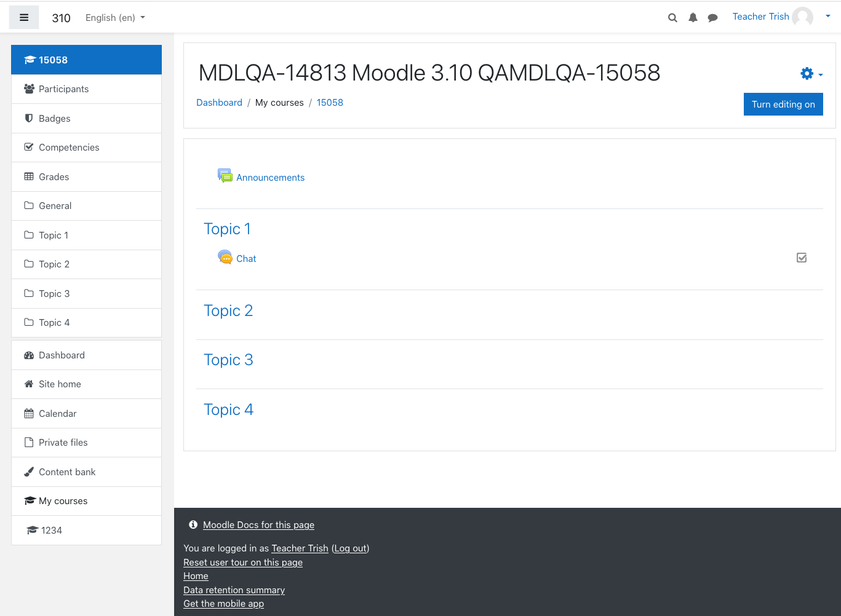Screen dimensions: 841x616
Task: Open the notifications bell icon
Action: point(693,18)
